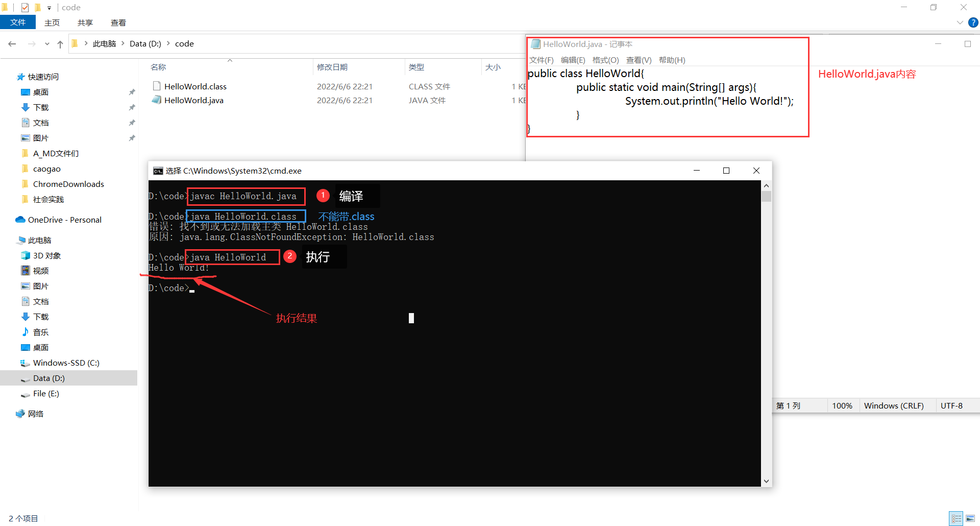This screenshot has height=526, width=980.
Task: Expand breadcrumb chevron after 此电脑
Action: point(123,43)
